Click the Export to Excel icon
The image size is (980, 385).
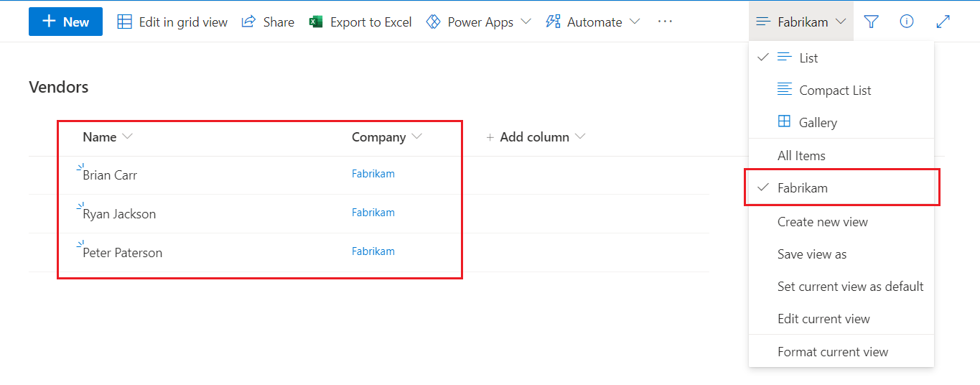tap(316, 22)
